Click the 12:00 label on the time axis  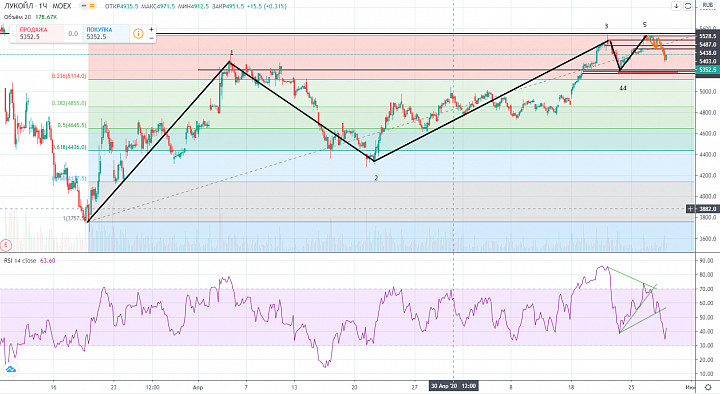tap(152, 387)
